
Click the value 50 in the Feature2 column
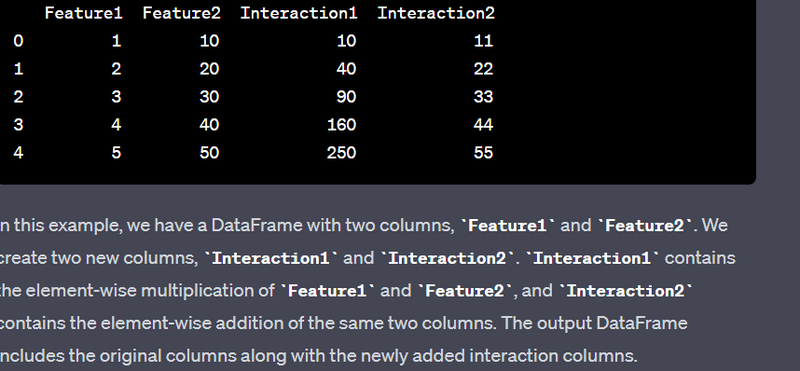click(209, 153)
